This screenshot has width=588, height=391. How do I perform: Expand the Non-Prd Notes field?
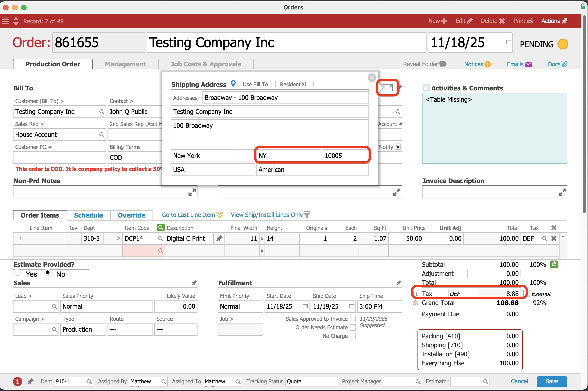pos(192,192)
